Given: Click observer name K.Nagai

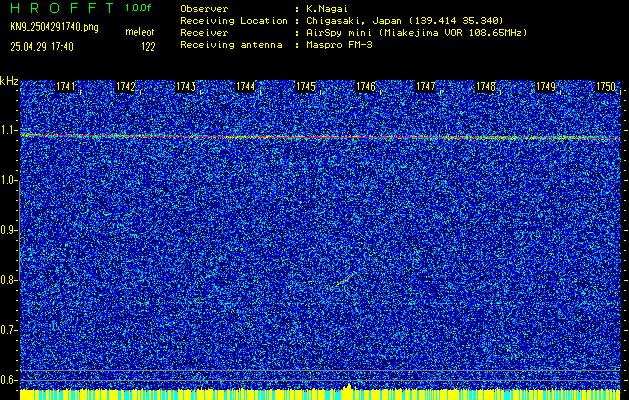Looking at the screenshot, I should [325, 9].
